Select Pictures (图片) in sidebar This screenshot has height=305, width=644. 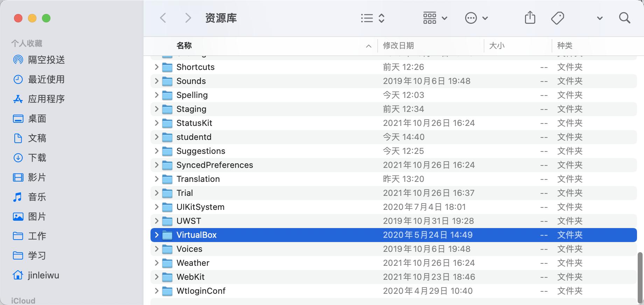pos(30,217)
